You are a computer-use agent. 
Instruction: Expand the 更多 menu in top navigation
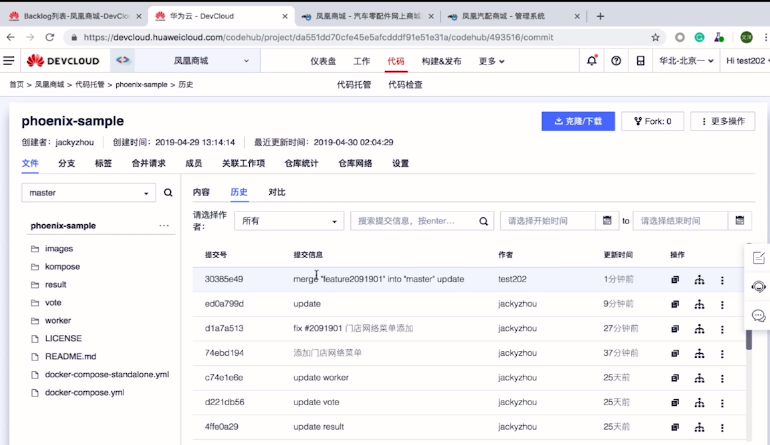(492, 61)
